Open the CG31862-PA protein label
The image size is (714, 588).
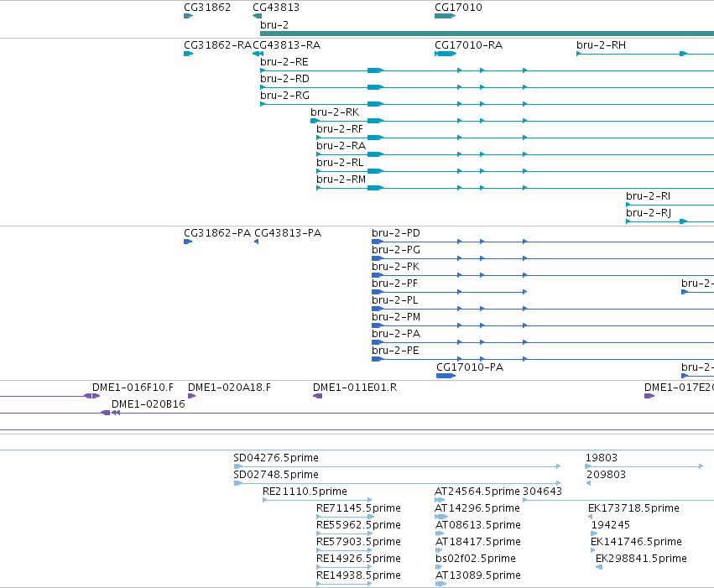tap(217, 233)
